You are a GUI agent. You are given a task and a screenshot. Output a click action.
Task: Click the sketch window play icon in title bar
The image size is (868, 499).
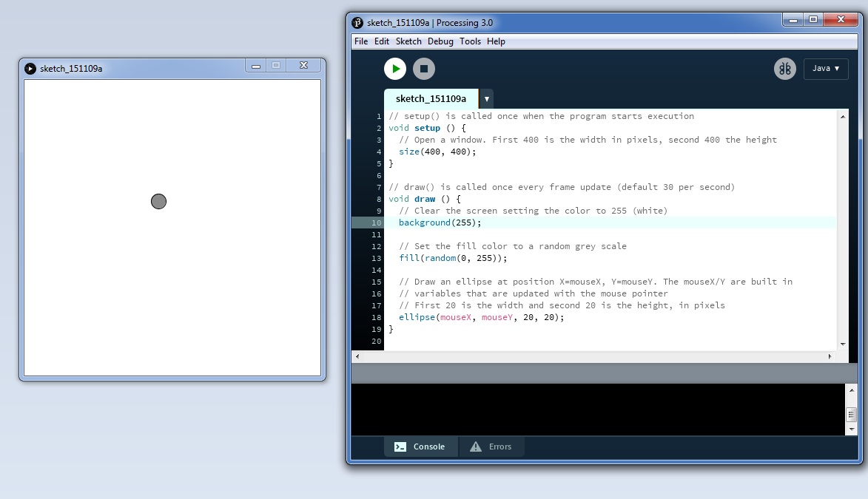pos(30,69)
